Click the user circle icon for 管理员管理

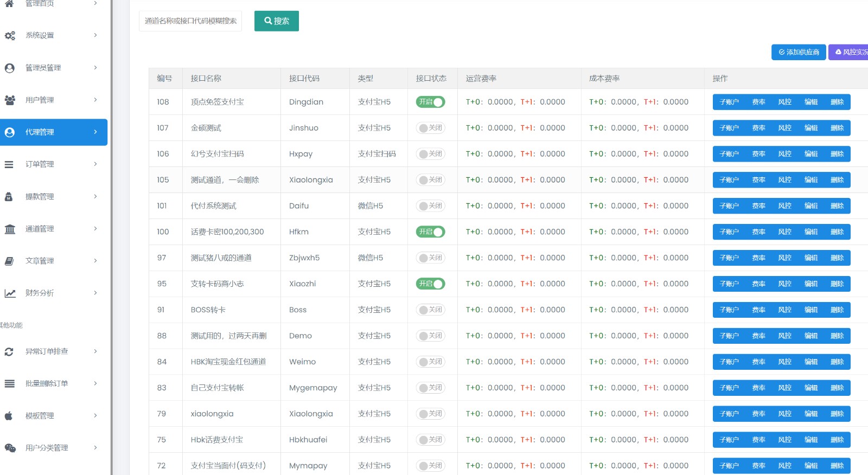10,68
